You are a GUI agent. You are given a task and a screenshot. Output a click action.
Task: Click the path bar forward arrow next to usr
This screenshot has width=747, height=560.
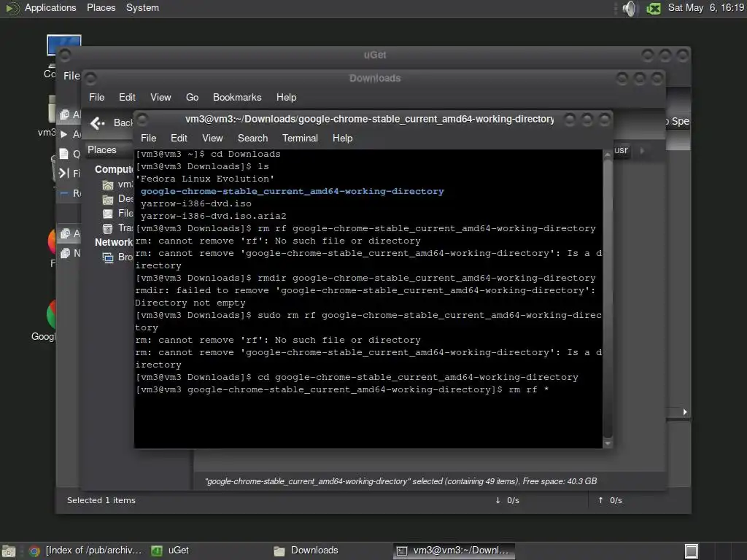point(642,151)
